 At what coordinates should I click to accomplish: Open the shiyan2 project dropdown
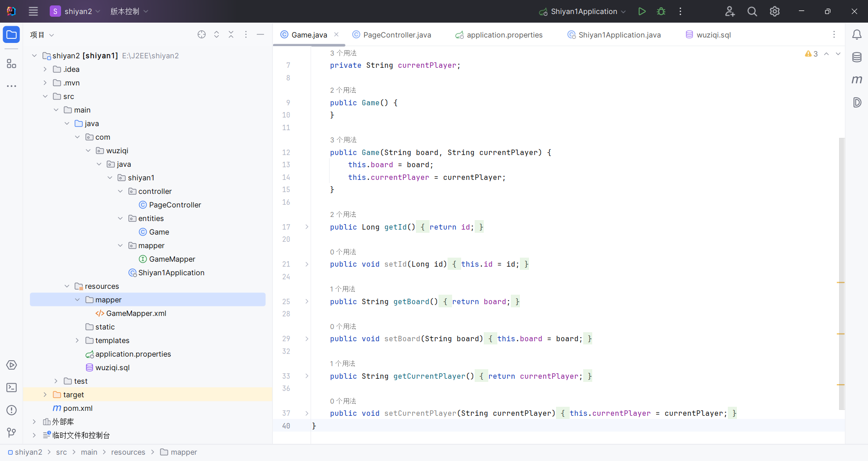click(x=75, y=11)
